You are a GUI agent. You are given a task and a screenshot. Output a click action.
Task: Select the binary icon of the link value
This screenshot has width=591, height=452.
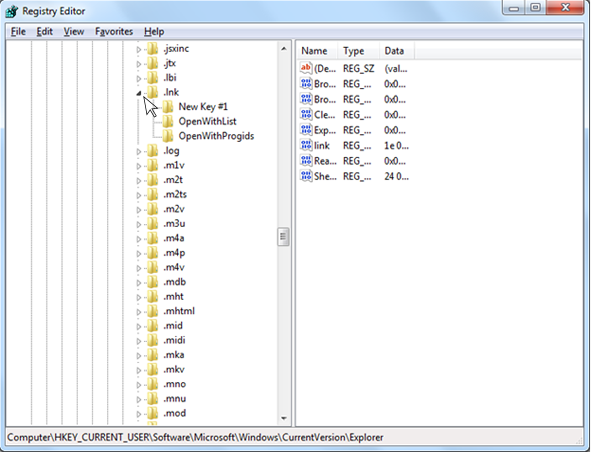[306, 145]
